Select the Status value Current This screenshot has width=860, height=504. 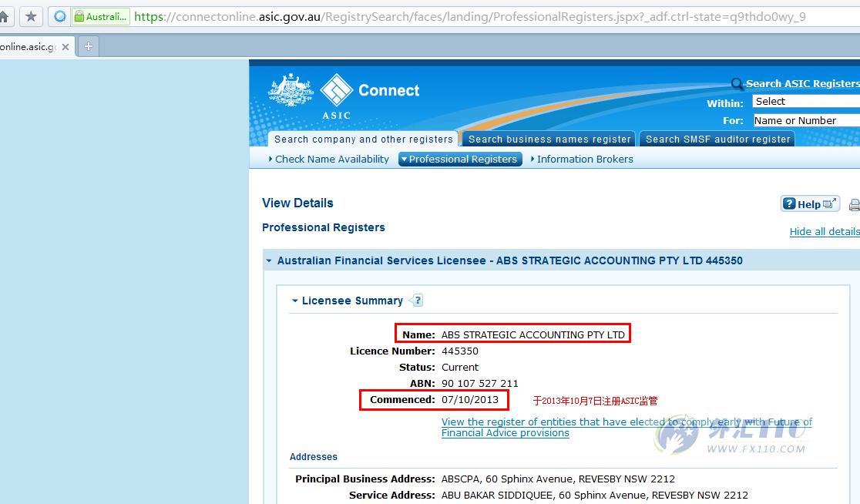point(459,368)
